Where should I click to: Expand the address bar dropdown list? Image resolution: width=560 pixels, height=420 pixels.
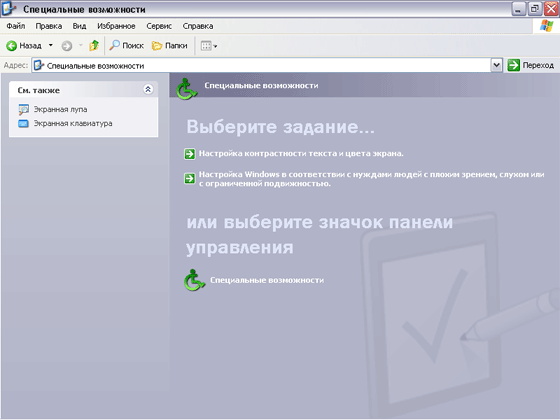(496, 65)
